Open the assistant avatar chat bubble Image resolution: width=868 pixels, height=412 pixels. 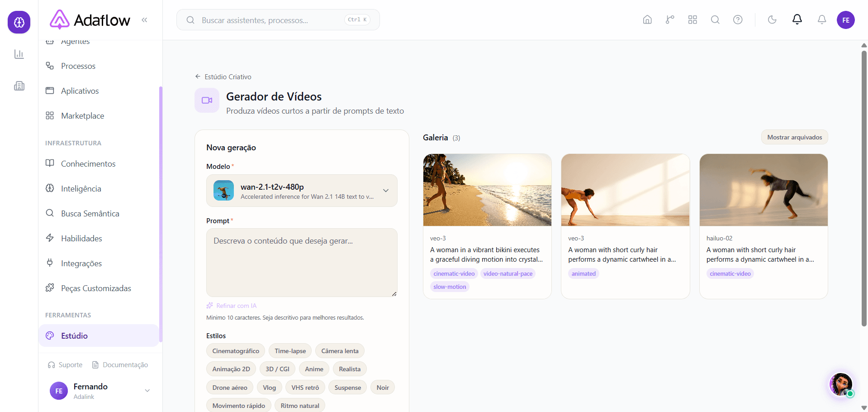click(x=841, y=384)
